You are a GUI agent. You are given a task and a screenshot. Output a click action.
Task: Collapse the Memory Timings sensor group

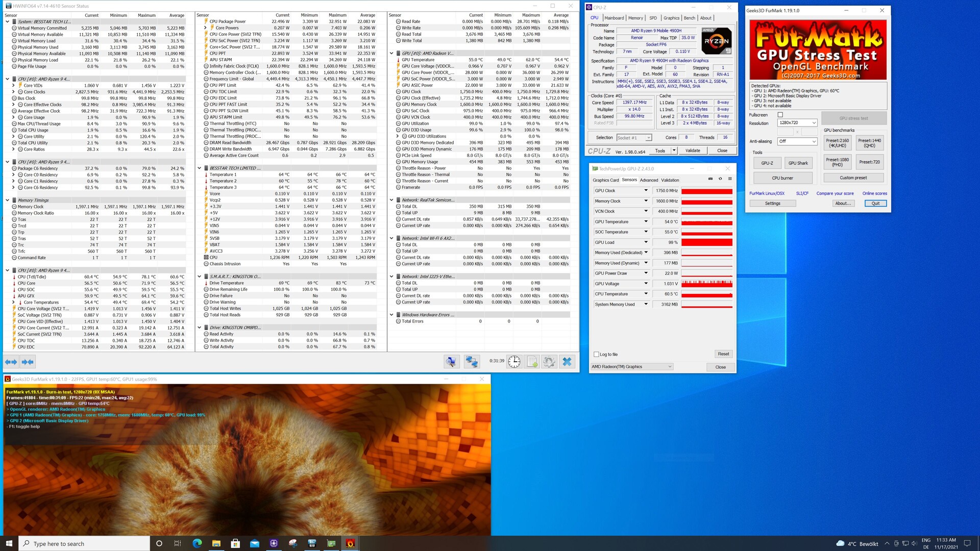[7, 201]
